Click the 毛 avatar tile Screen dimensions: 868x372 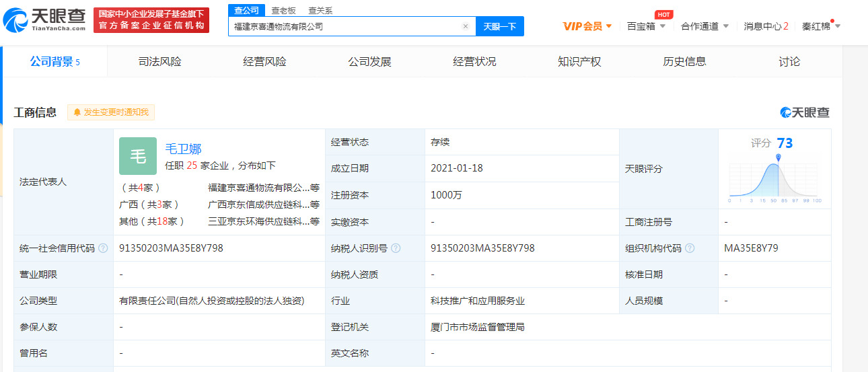(138, 156)
